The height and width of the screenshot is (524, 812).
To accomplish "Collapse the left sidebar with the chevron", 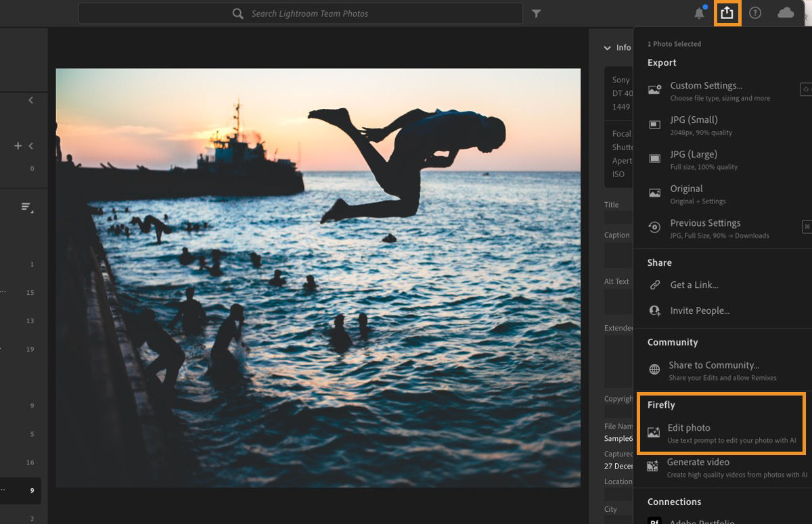I will tap(31, 99).
